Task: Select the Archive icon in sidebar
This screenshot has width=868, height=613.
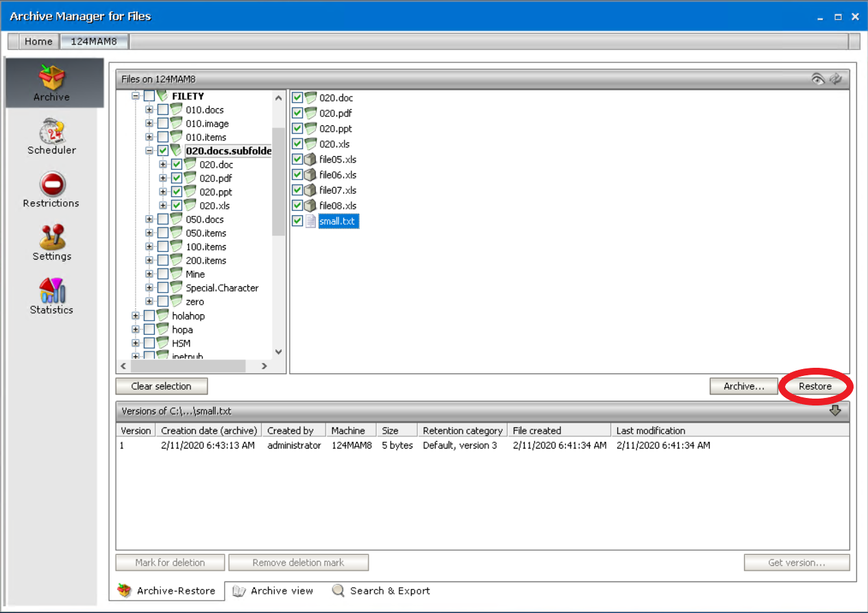Action: coord(51,81)
